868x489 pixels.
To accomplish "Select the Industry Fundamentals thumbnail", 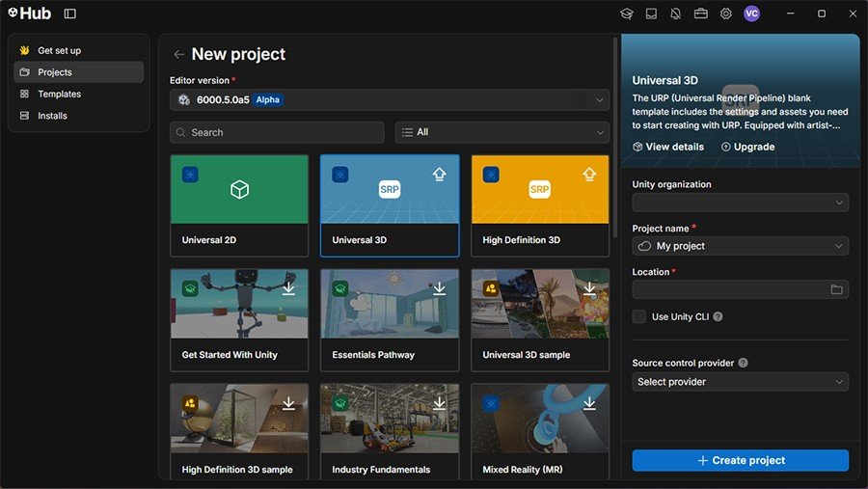I will click(x=390, y=419).
